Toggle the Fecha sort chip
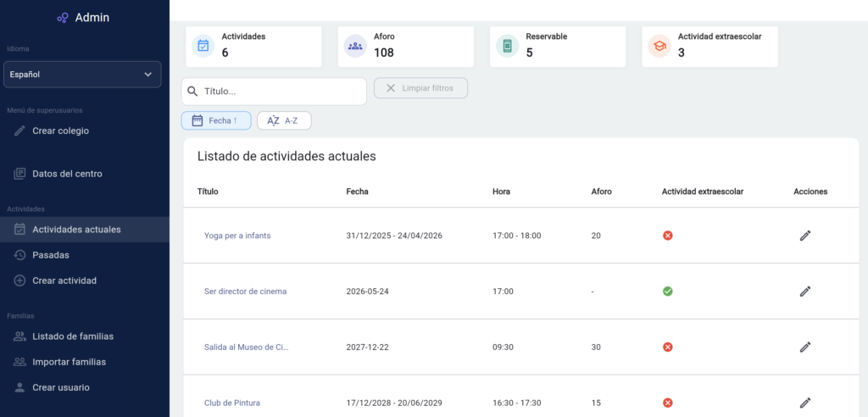 tap(216, 120)
